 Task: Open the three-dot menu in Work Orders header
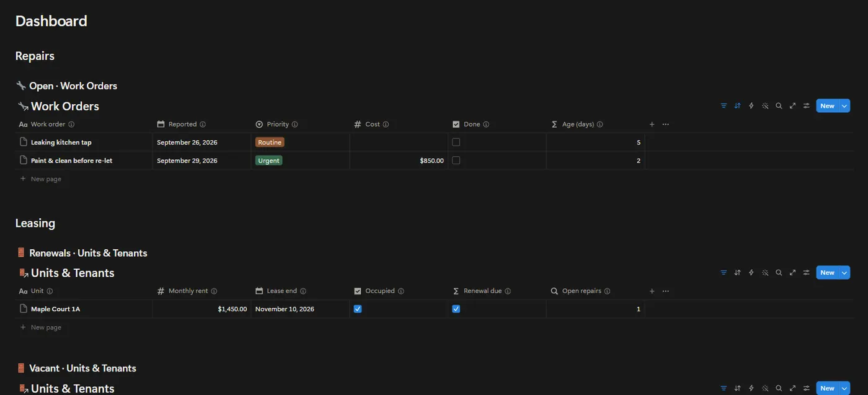click(x=665, y=125)
